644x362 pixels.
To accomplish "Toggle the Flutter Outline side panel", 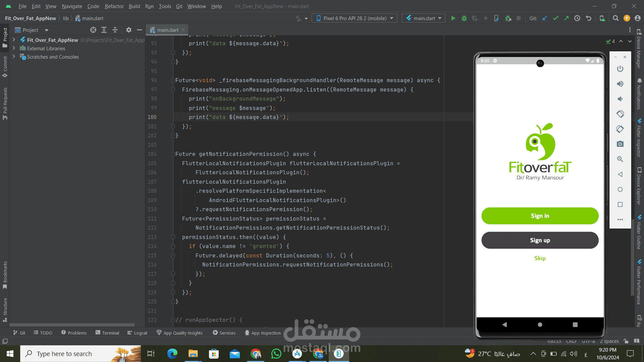I will point(639,232).
